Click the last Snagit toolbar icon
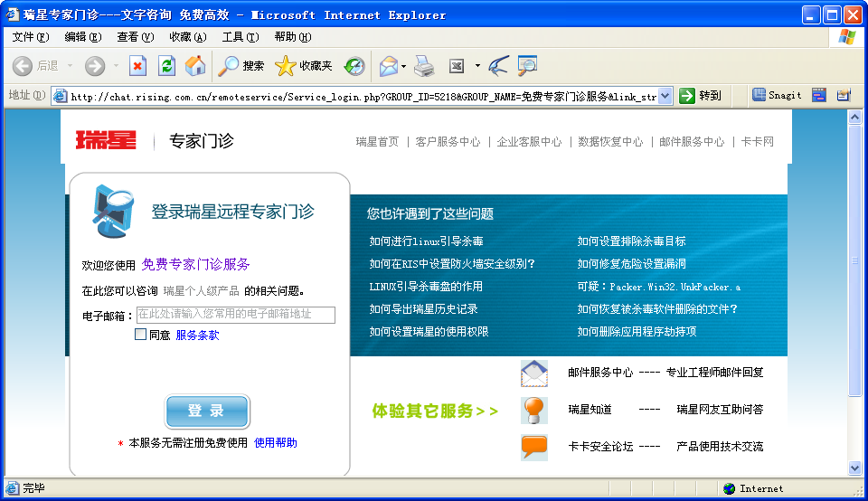This screenshot has width=868, height=501. [x=844, y=95]
